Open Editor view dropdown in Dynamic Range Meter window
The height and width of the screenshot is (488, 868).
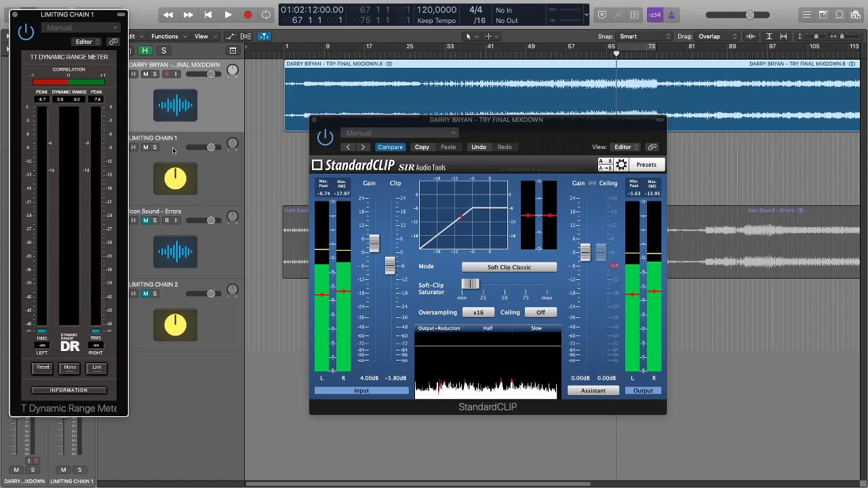point(87,42)
